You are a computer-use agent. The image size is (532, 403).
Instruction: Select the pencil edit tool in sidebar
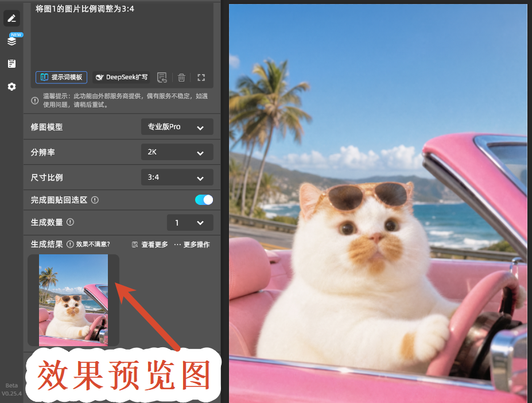[x=11, y=18]
